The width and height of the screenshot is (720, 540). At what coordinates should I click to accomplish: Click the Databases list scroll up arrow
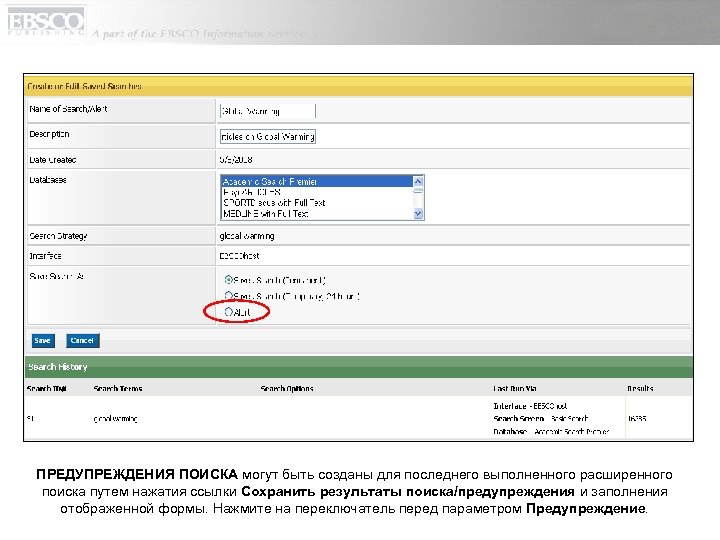tap(418, 181)
